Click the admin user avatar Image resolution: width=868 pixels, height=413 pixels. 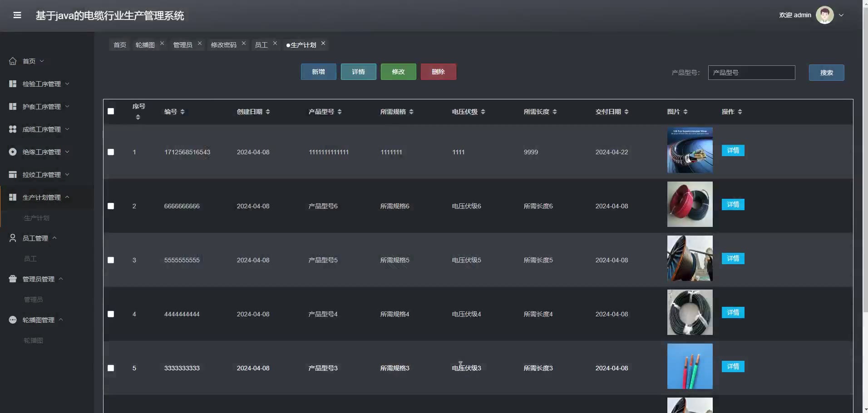(x=824, y=15)
